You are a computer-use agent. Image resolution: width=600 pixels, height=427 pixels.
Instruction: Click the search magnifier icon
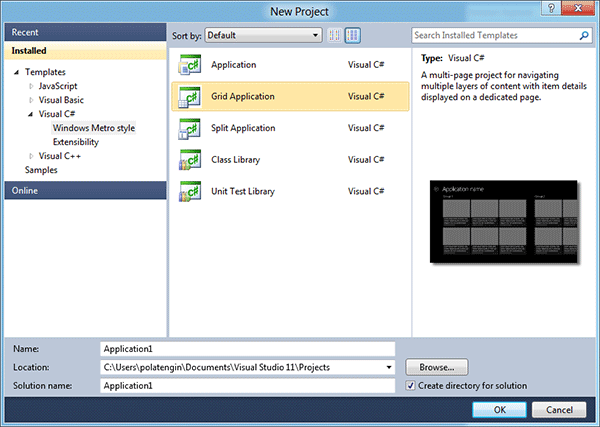(x=584, y=36)
